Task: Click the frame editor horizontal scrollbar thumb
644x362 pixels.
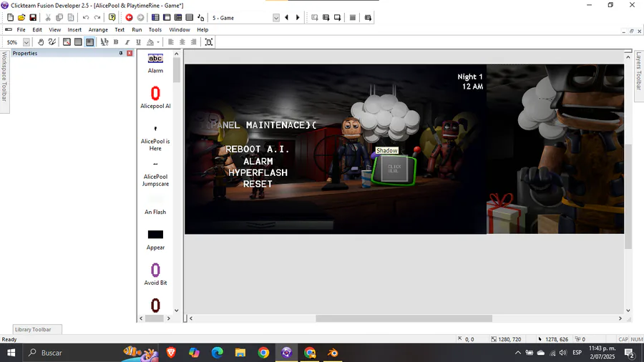Action: 404,318
